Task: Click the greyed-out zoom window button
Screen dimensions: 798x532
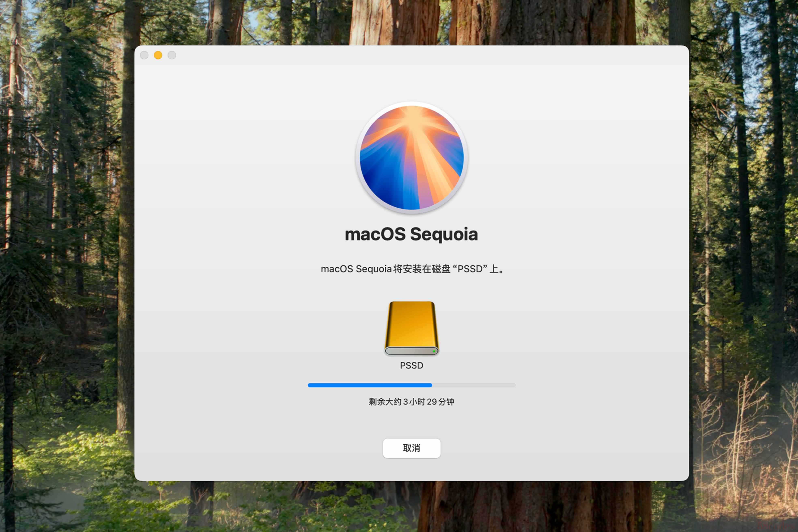Action: [x=172, y=55]
